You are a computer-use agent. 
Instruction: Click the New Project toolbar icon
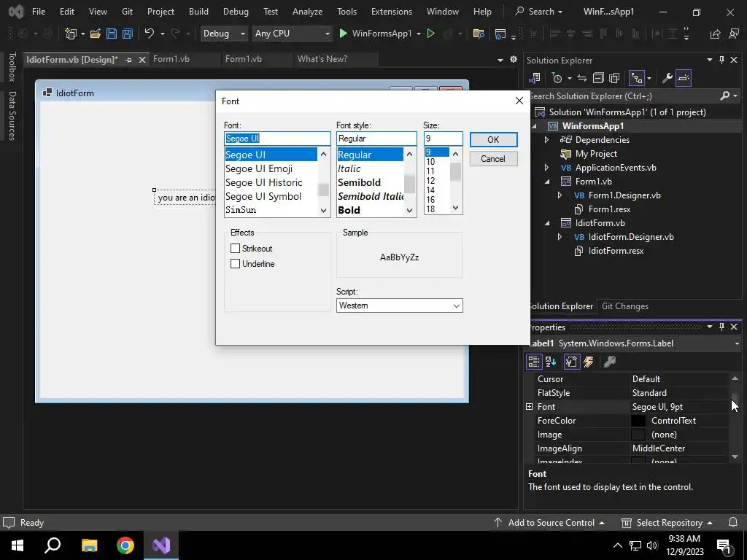point(71,34)
